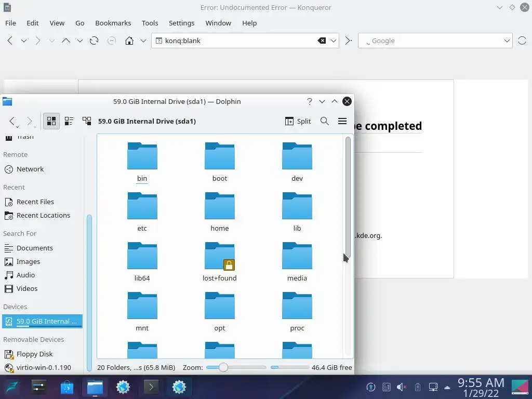This screenshot has width=532, height=399.
Task: Select the locked lost+found folder
Action: [x=220, y=262]
